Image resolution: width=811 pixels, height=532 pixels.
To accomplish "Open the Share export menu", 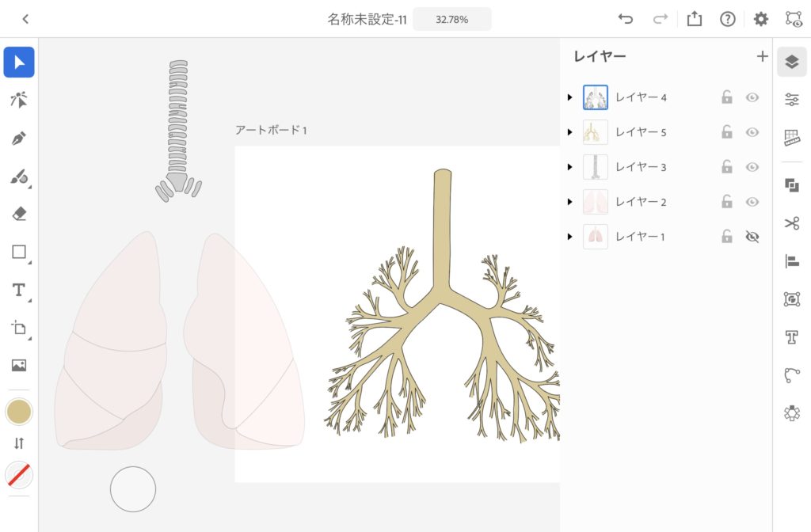I will (x=694, y=19).
